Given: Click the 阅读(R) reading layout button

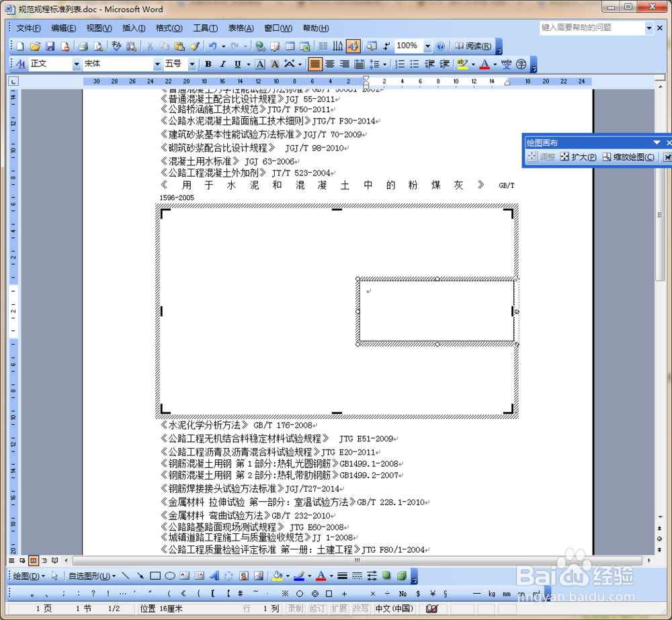Looking at the screenshot, I should coord(472,46).
